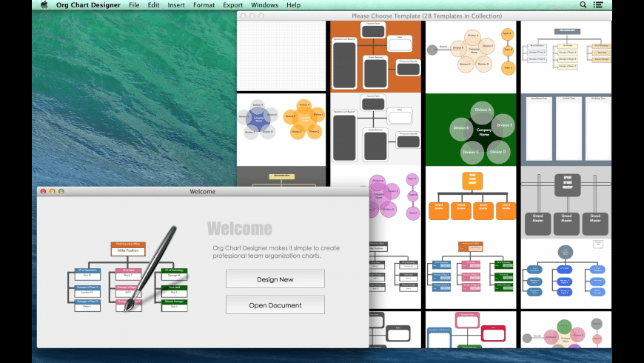The width and height of the screenshot is (644, 363).
Task: Choose the pink and red outlined boxes template
Action: 471,329
